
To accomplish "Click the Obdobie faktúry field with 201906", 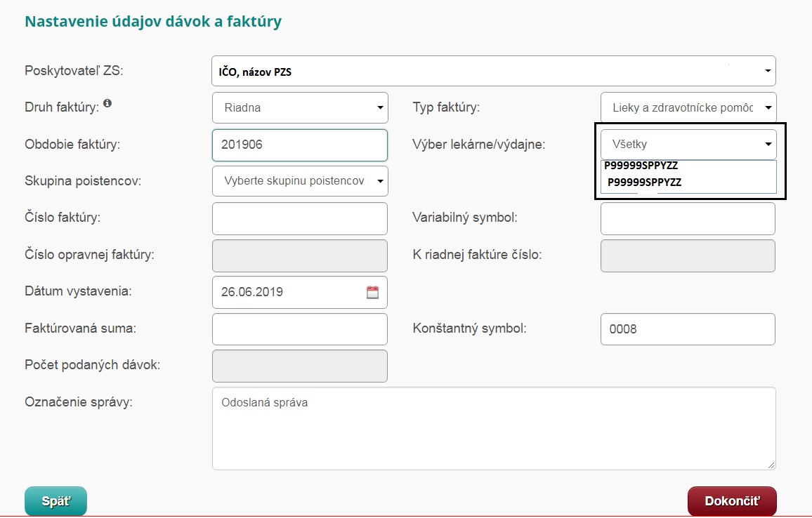I will pyautogui.click(x=300, y=145).
